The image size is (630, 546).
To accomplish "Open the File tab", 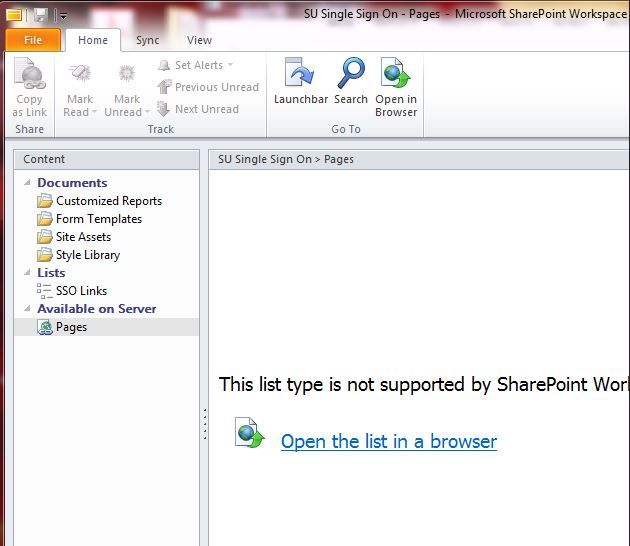I will (33, 40).
